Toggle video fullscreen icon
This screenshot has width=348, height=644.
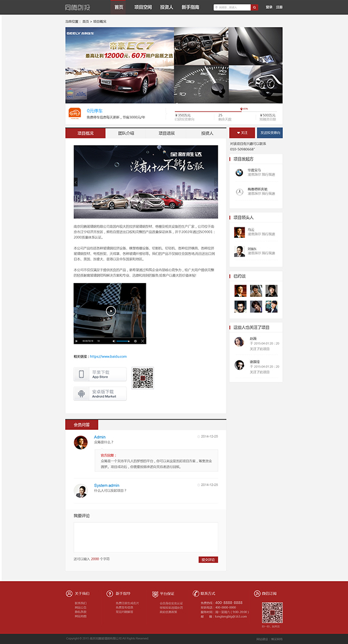point(143,341)
